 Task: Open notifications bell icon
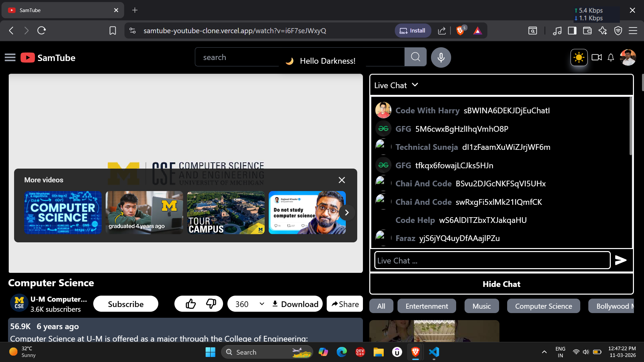tap(611, 58)
